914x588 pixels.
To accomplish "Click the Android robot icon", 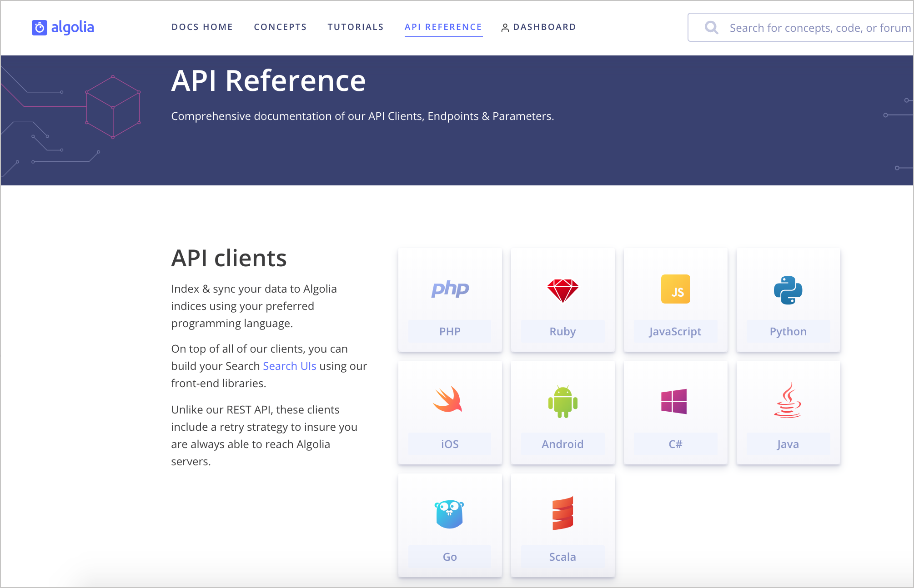I will coord(563,402).
